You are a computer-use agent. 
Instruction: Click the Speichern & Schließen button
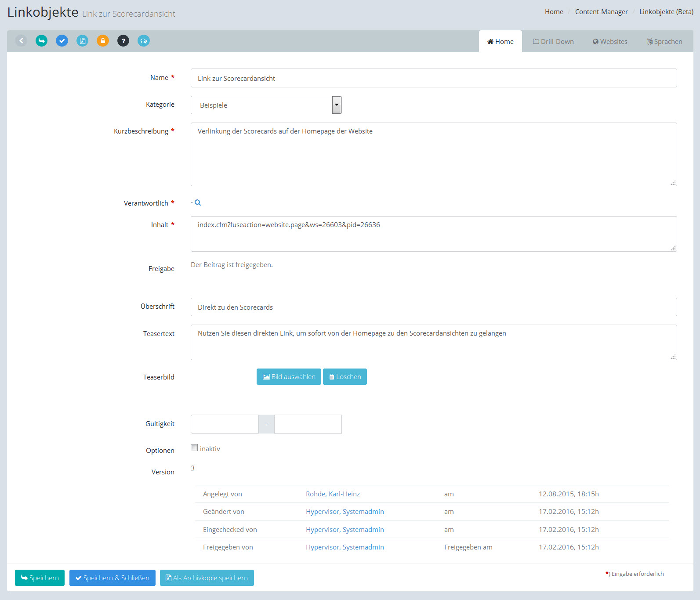(112, 578)
